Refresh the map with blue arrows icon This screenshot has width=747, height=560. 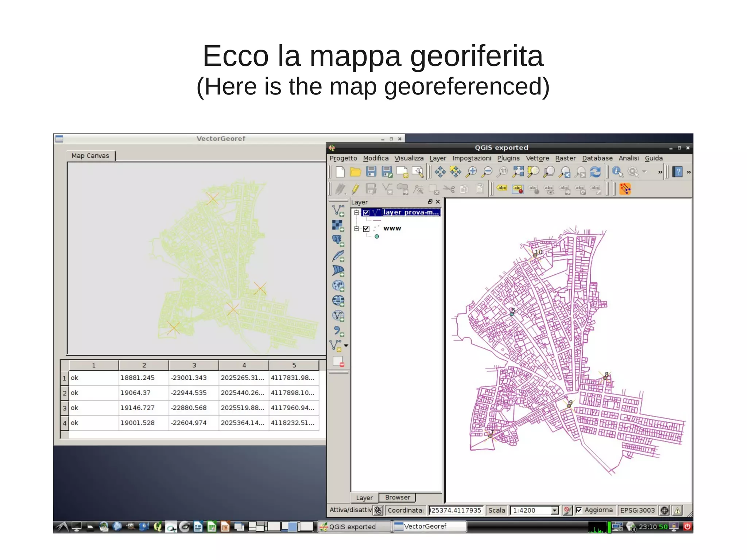pyautogui.click(x=595, y=172)
